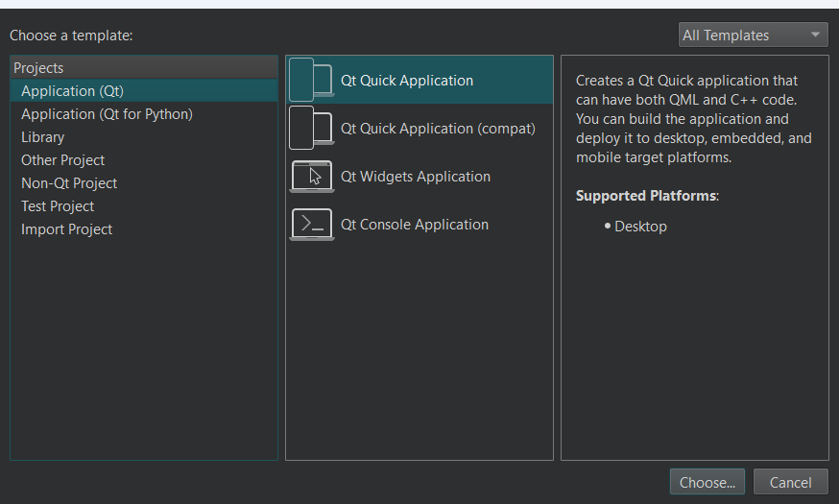This screenshot has width=839, height=504.
Task: Select Non-Qt Project category
Action: [x=143, y=183]
